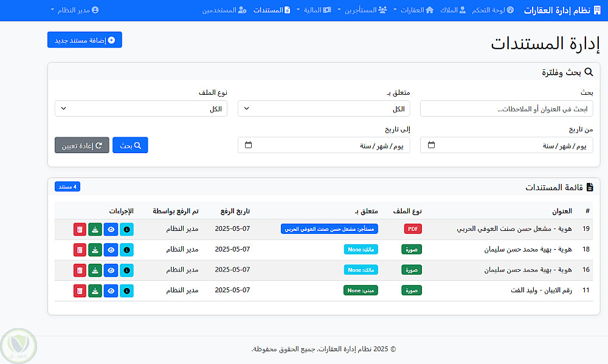Open the نوع الملف dropdown filter
Screen dimensions: 608x364
coord(141,109)
